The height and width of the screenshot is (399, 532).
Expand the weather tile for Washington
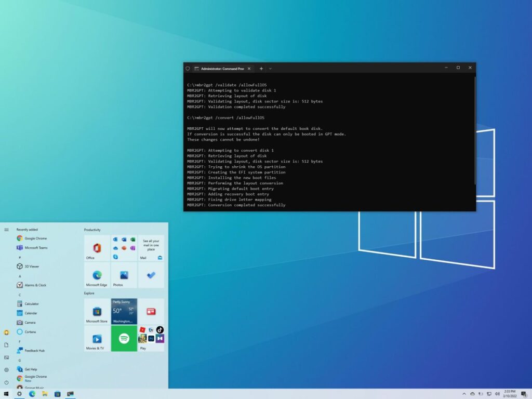click(x=124, y=310)
